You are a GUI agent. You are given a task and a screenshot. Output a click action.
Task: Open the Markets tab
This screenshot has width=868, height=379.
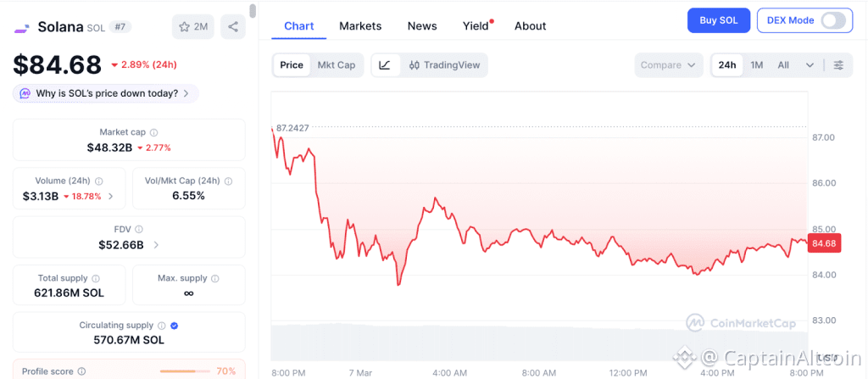pos(360,26)
